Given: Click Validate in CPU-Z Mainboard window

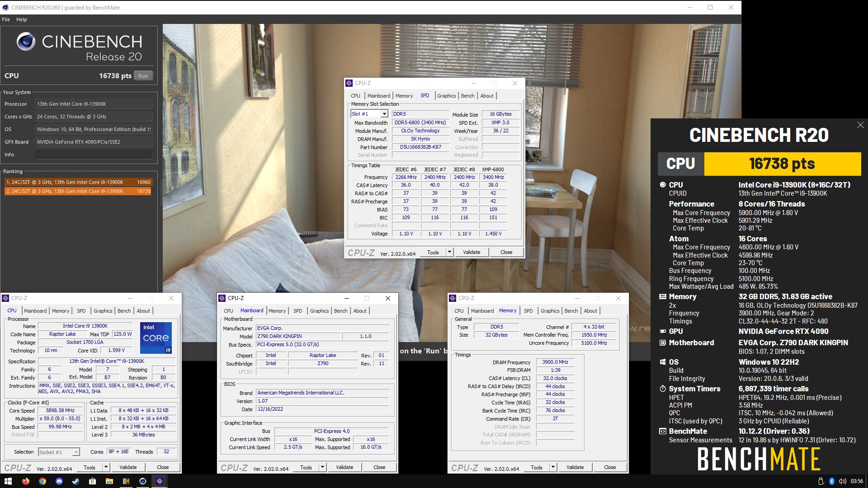Looking at the screenshot, I should 344,467.
